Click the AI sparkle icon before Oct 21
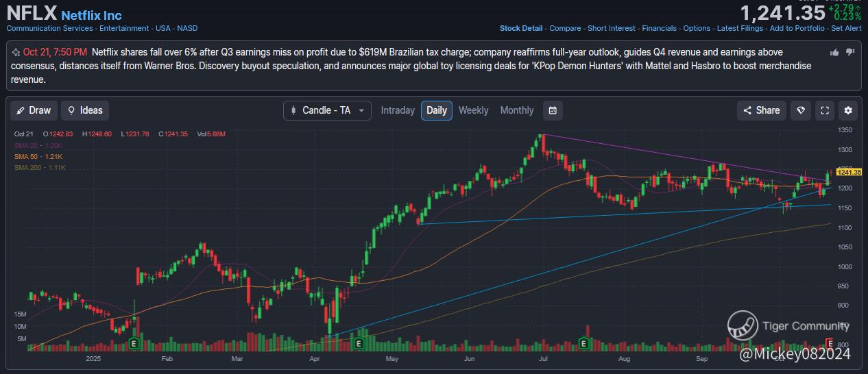 pyautogui.click(x=16, y=52)
